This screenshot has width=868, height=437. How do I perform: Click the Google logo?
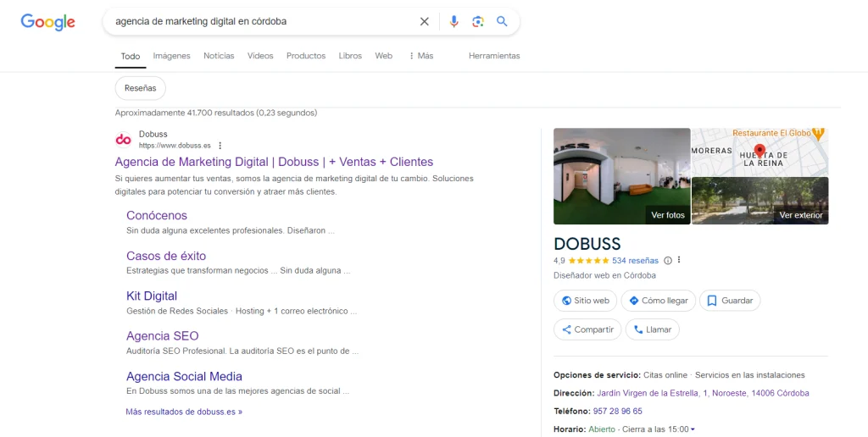tap(47, 22)
